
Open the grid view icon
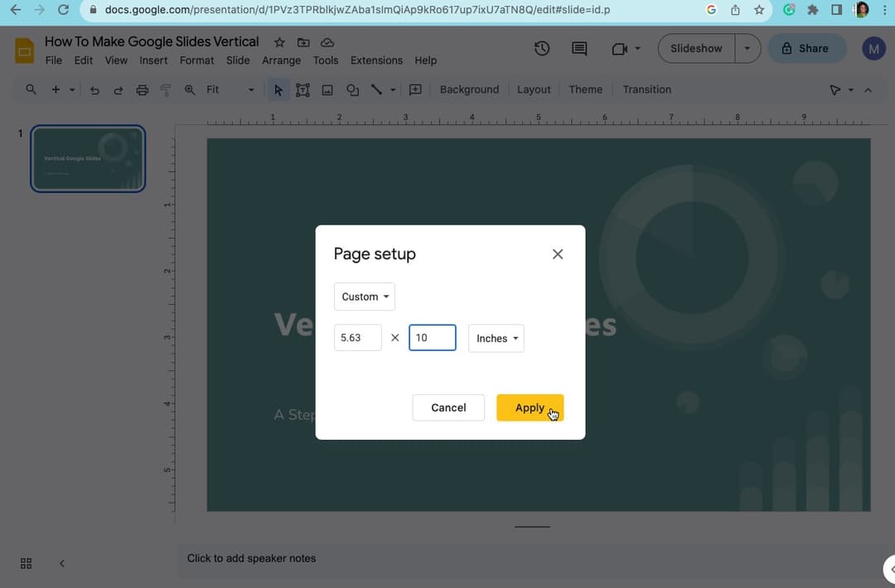pos(27,563)
